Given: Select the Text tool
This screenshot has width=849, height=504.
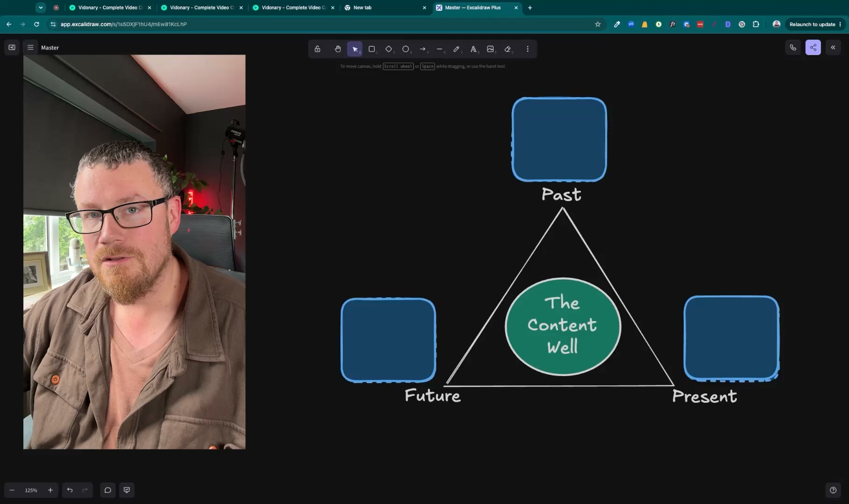Looking at the screenshot, I should pyautogui.click(x=474, y=49).
